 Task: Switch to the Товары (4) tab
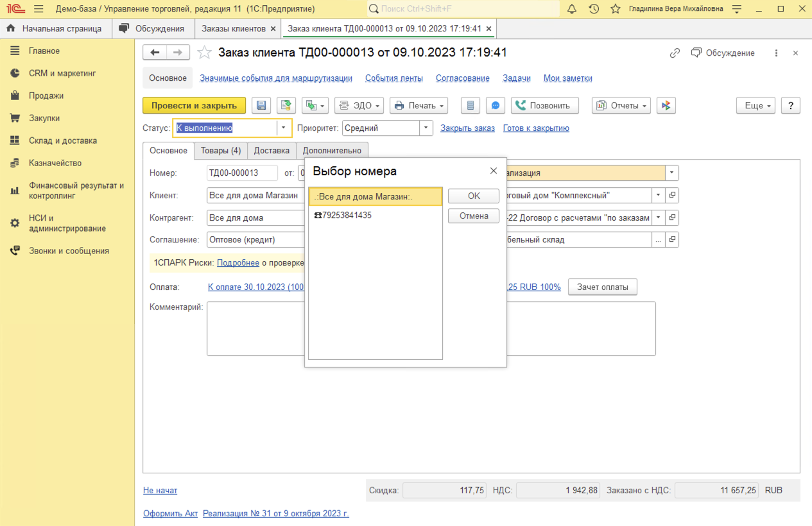pos(220,151)
